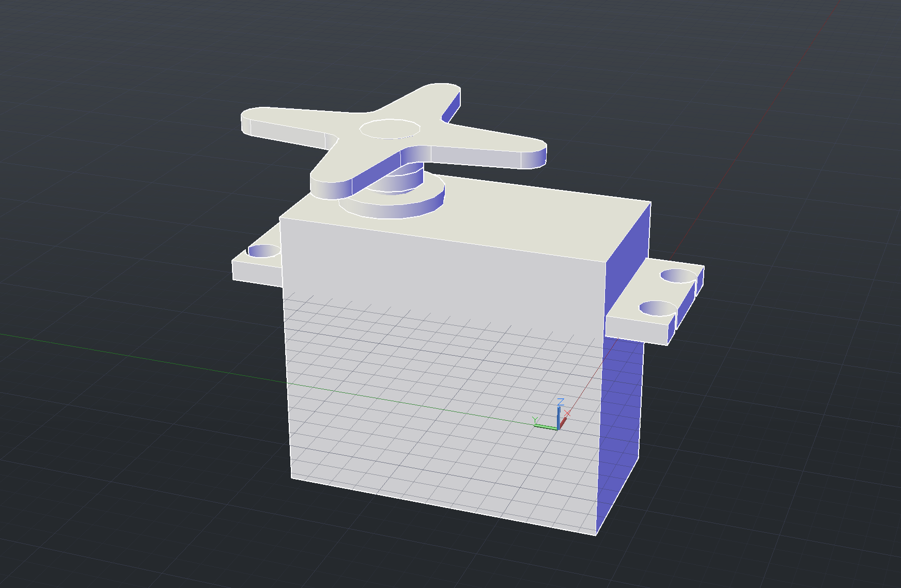Select the servo body front face
The width and height of the screenshot is (901, 588).
(x=444, y=377)
